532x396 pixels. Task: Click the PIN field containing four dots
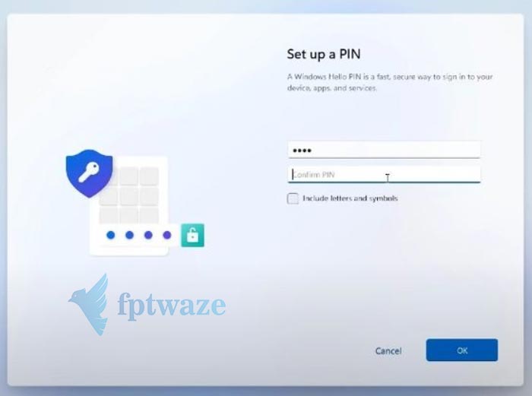pyautogui.click(x=384, y=150)
